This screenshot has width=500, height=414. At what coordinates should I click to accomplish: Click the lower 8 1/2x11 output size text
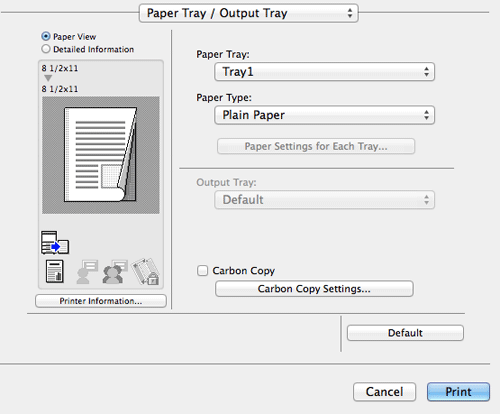(x=60, y=89)
